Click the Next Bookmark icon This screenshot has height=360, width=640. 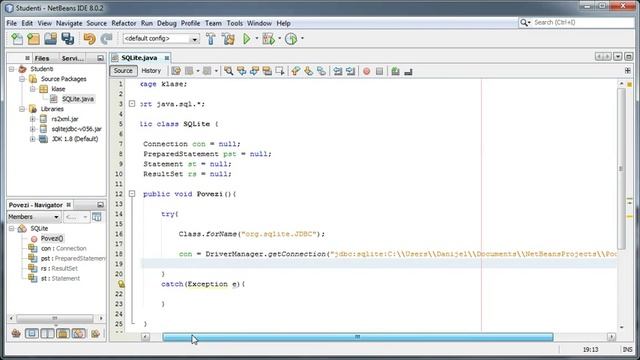(309, 71)
